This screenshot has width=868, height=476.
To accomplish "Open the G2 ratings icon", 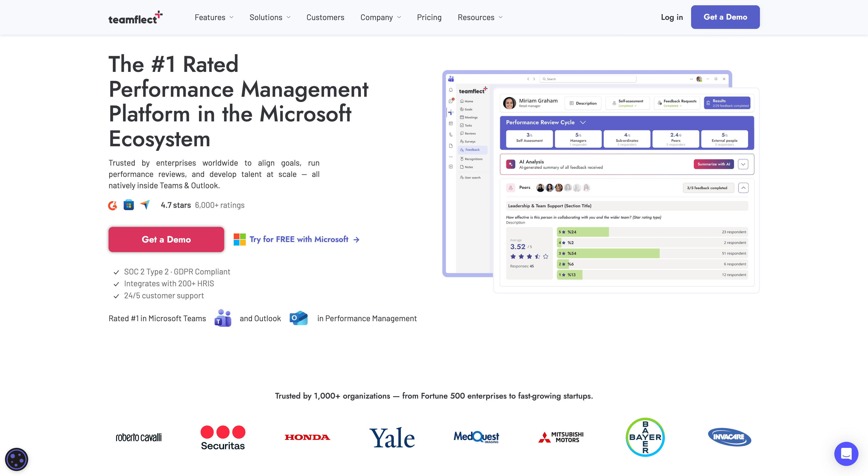I will click(x=113, y=205).
